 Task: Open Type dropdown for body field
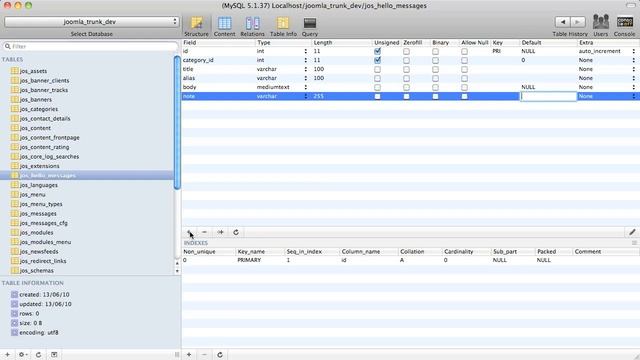coord(305,87)
